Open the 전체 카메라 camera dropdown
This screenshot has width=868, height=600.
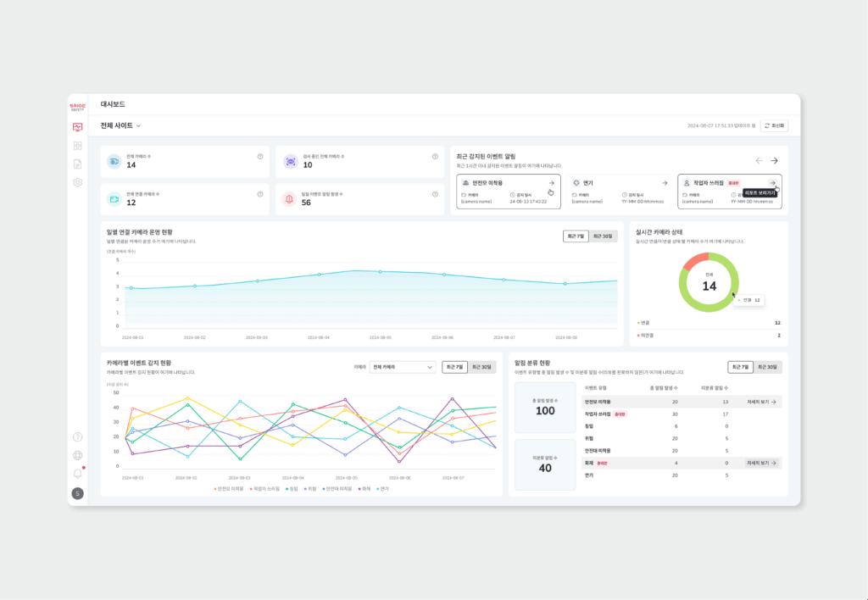[x=403, y=367]
